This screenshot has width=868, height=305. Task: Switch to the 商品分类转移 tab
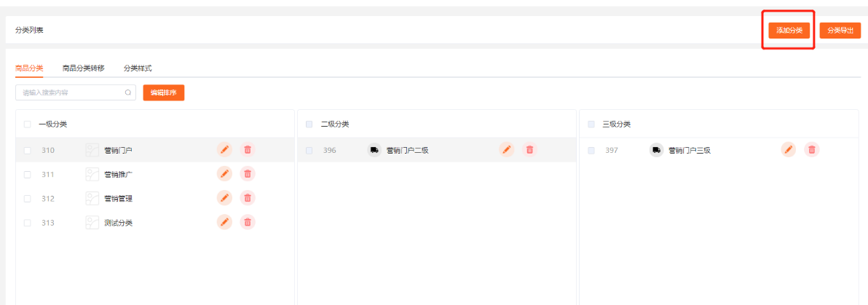[83, 68]
